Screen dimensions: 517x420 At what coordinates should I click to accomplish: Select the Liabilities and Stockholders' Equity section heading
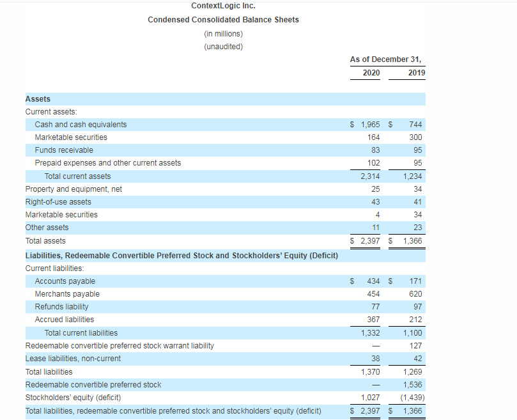pyautogui.click(x=181, y=256)
